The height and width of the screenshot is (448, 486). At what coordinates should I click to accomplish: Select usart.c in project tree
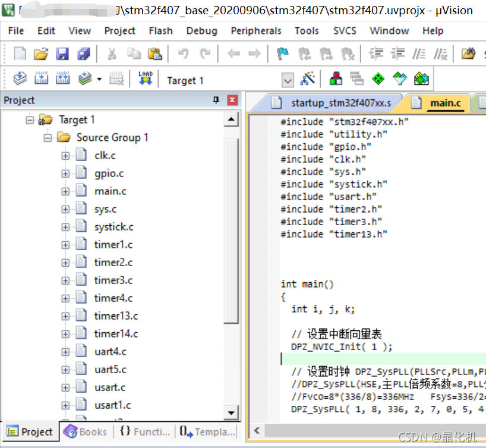point(110,387)
